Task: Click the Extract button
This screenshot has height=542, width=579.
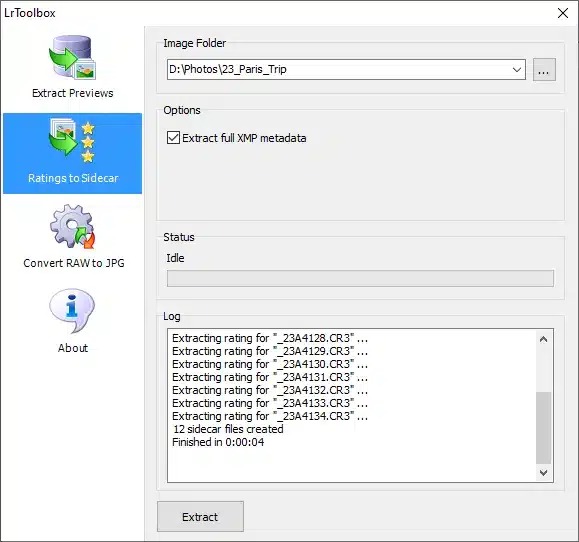Action: [x=200, y=516]
